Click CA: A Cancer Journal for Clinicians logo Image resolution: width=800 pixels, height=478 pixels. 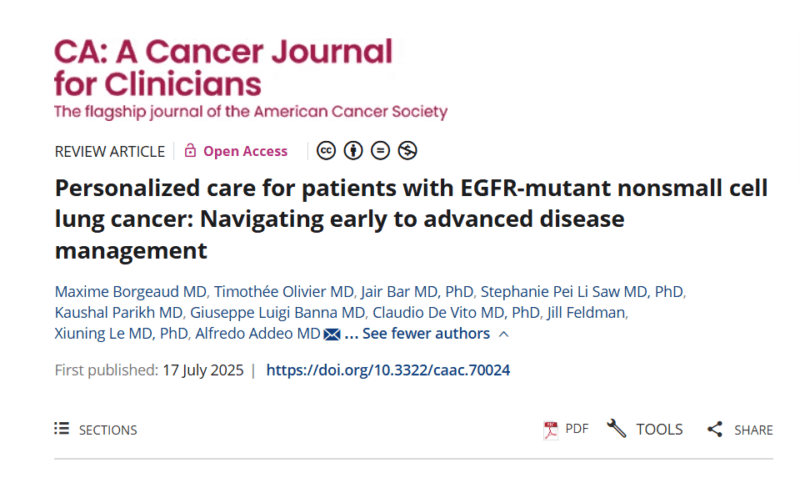pyautogui.click(x=251, y=79)
